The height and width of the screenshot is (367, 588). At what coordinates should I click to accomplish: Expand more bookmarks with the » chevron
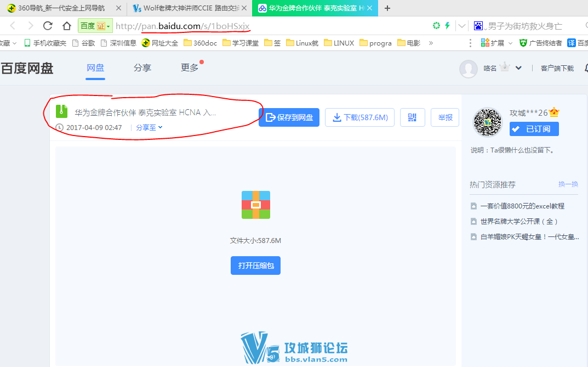click(x=431, y=43)
